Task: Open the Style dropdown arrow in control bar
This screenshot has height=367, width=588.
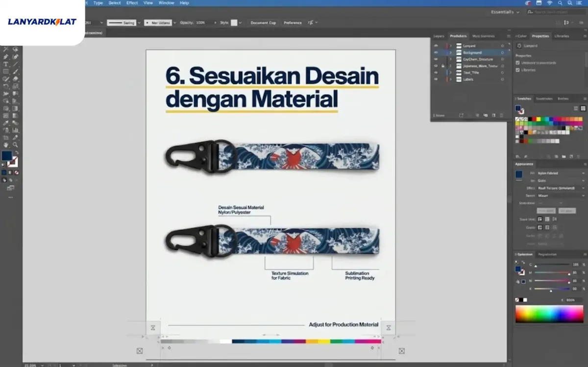Action: 241,23
